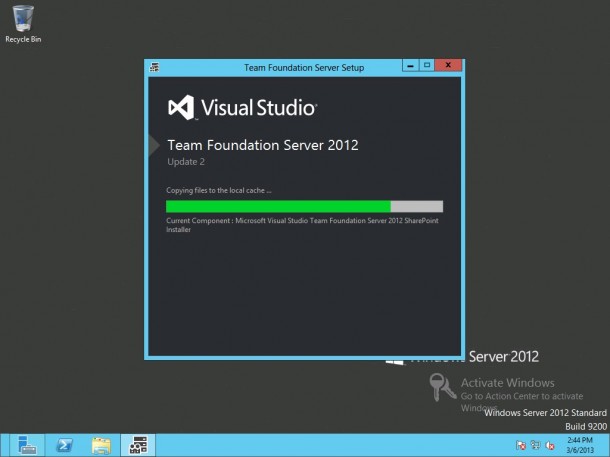Open Server Manager from the taskbar
The width and height of the screenshot is (610, 457).
coord(27,445)
